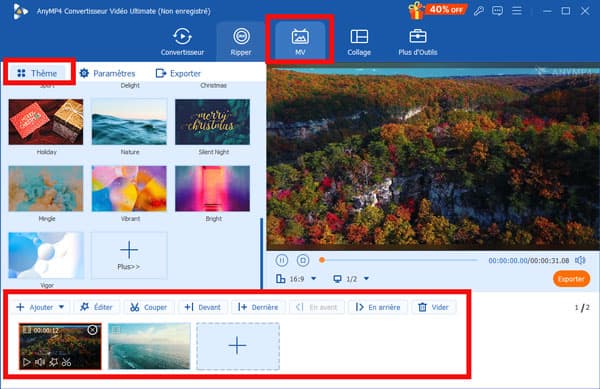Switch to the Paramètres tab
The image size is (600, 389).
click(108, 73)
